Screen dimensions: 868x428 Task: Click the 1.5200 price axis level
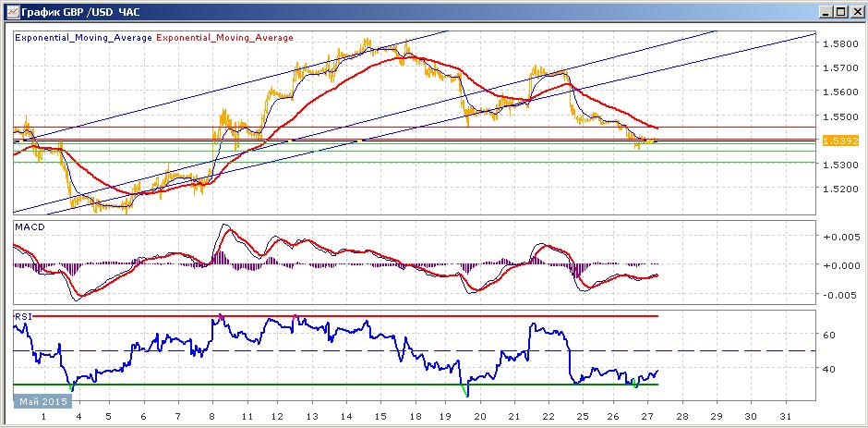pyautogui.click(x=841, y=190)
